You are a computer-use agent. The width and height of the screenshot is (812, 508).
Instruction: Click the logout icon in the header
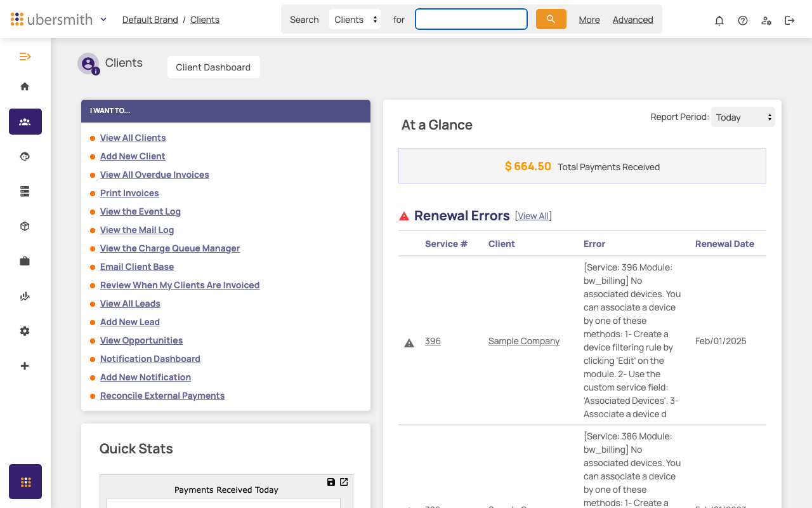(790, 20)
